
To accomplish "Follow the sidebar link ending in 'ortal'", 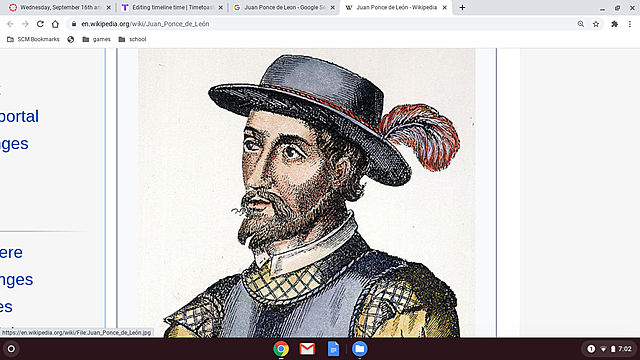I will [19, 116].
